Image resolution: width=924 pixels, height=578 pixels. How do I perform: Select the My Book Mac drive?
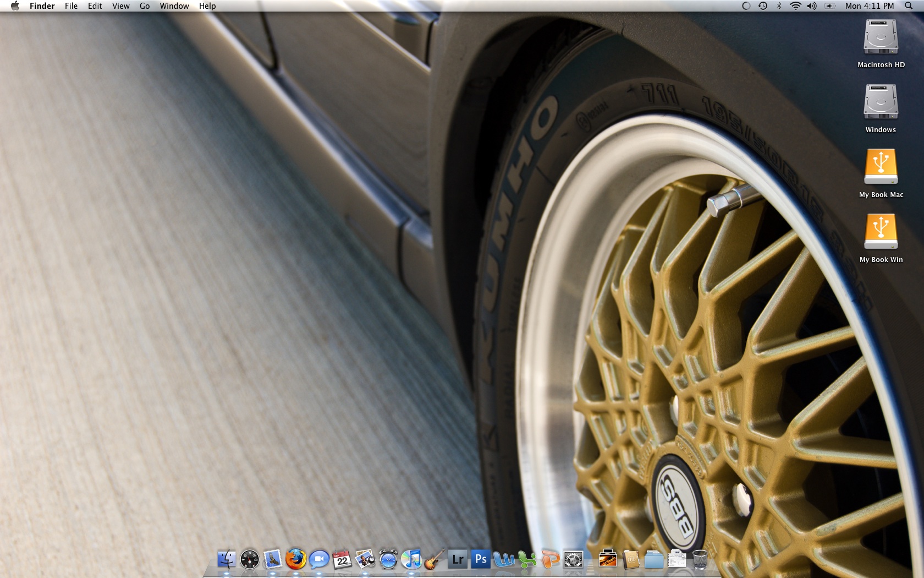(x=881, y=173)
